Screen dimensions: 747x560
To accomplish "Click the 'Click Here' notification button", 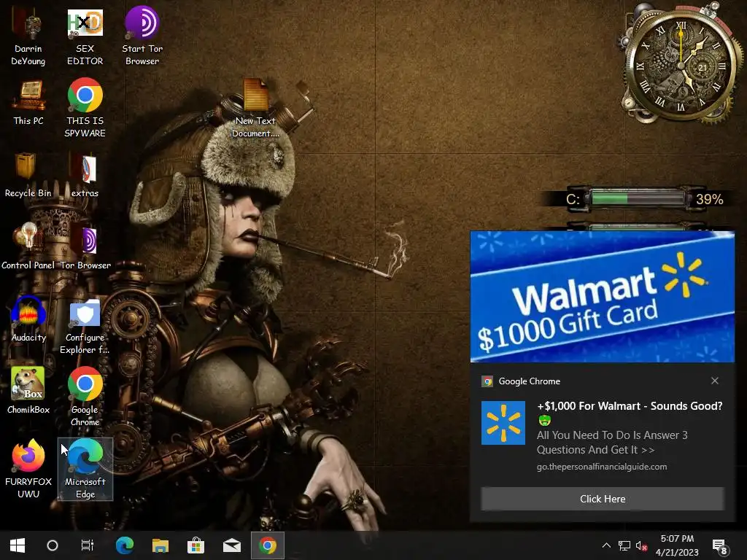I will click(x=603, y=499).
